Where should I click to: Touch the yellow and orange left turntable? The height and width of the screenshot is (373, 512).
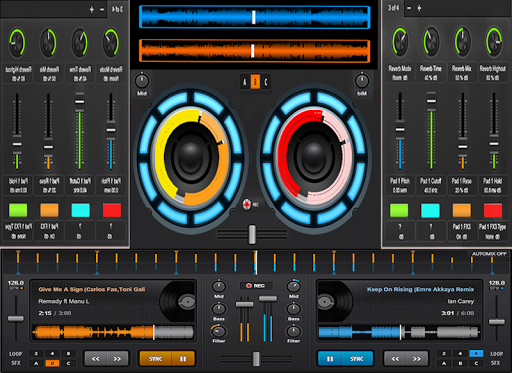pos(191,157)
